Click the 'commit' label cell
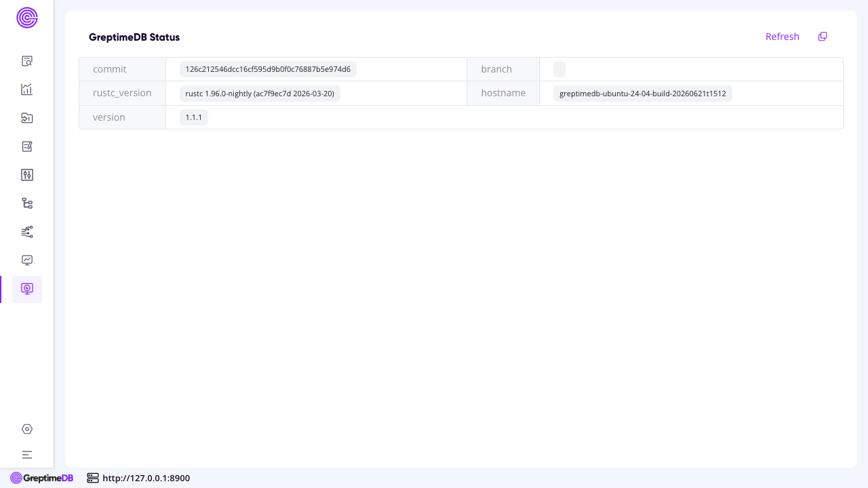Screen dimensions: 868x488 (123, 69)
